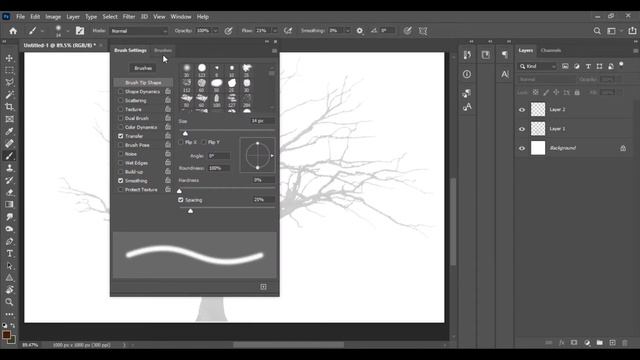Select the Gradient tool
Image resolution: width=640 pixels, height=360 pixels.
pyautogui.click(x=9, y=204)
